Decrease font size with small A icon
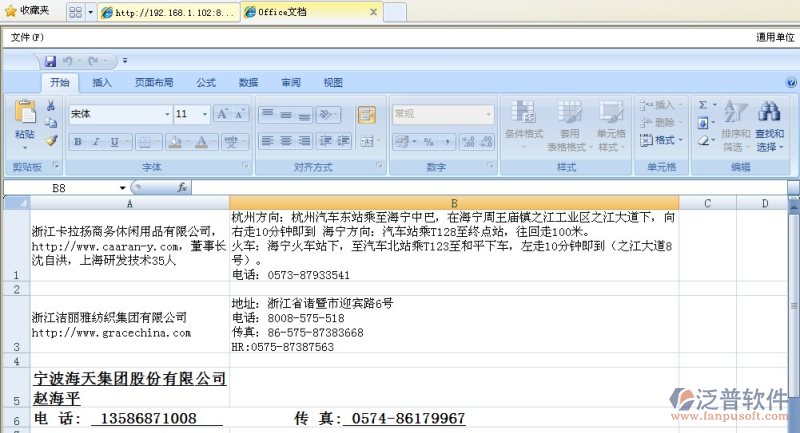Screen dimensions: 800x433 240,114
